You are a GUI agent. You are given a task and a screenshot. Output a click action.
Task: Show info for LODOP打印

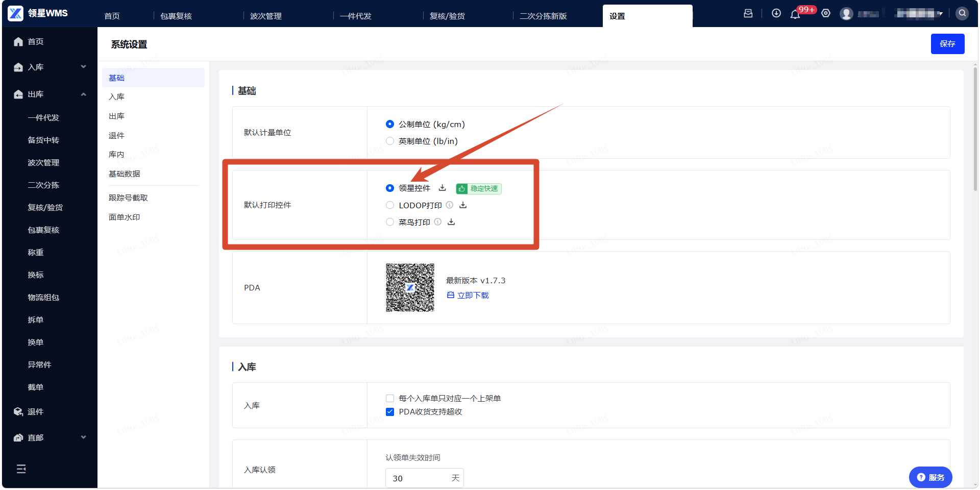(x=449, y=205)
